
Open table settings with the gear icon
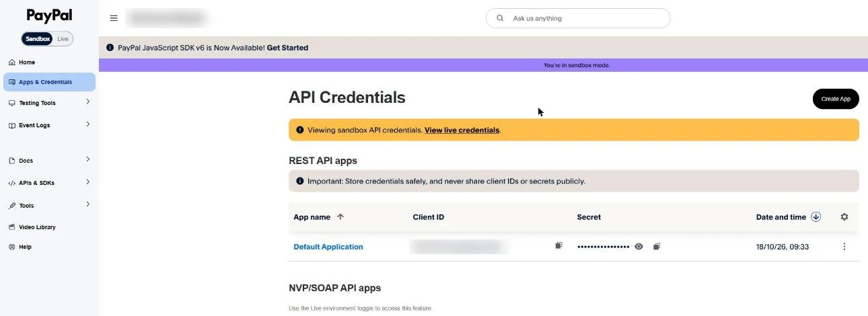click(x=844, y=217)
